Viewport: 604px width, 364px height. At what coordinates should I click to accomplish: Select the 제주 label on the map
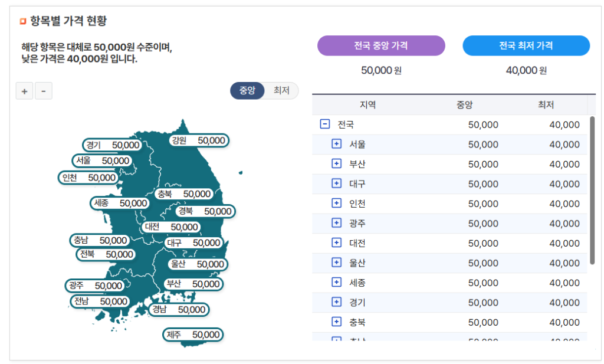coord(193,335)
